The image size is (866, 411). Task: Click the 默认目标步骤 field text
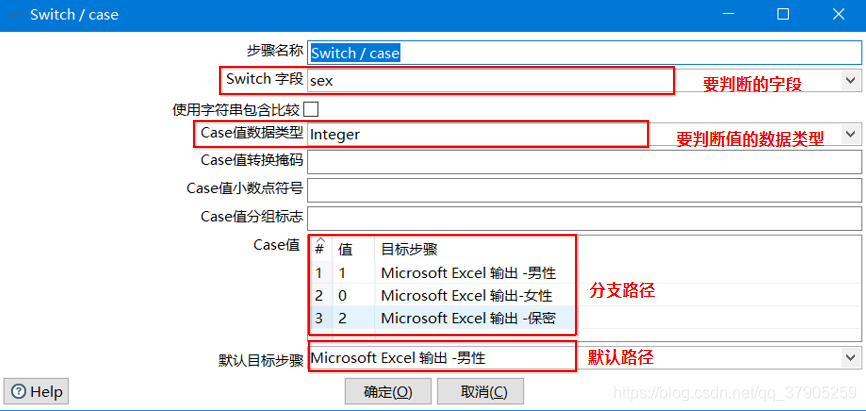[x=398, y=358]
